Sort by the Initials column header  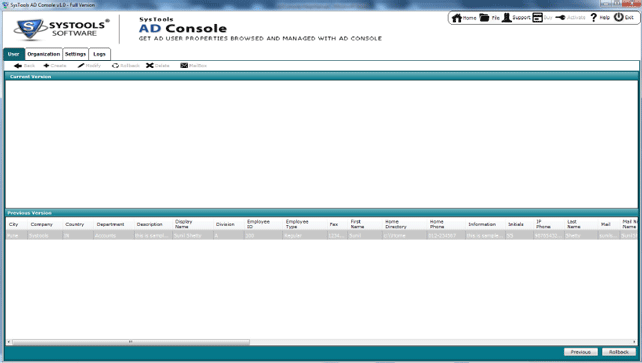tap(519, 224)
